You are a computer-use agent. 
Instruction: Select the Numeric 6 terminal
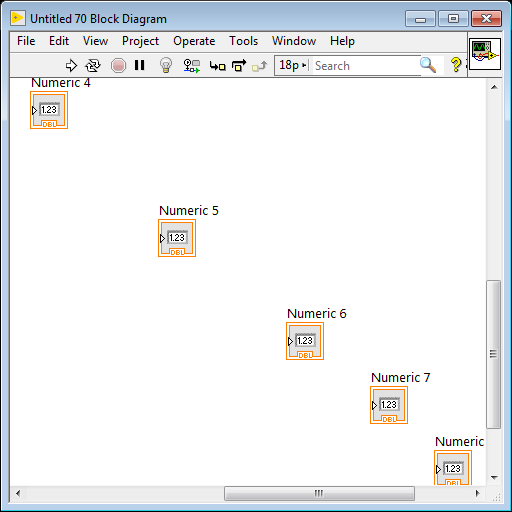tap(305, 341)
